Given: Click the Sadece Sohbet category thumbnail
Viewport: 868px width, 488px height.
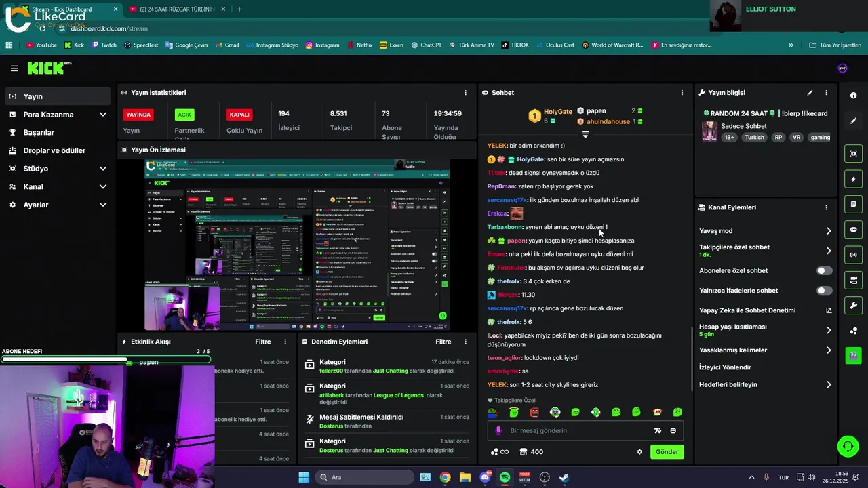Looking at the screenshot, I should pos(709,131).
